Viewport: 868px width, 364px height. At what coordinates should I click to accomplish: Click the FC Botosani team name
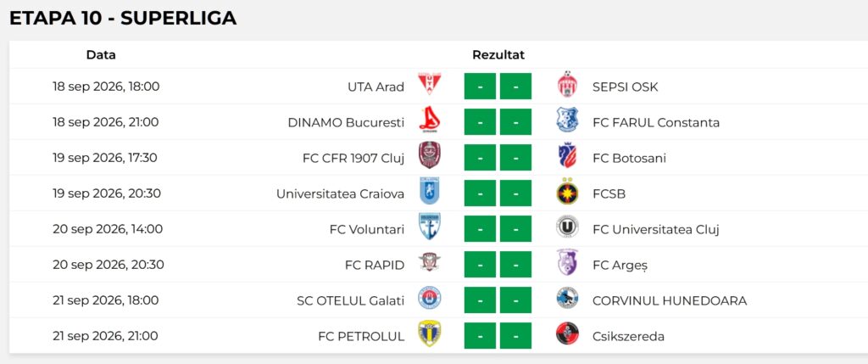point(630,159)
